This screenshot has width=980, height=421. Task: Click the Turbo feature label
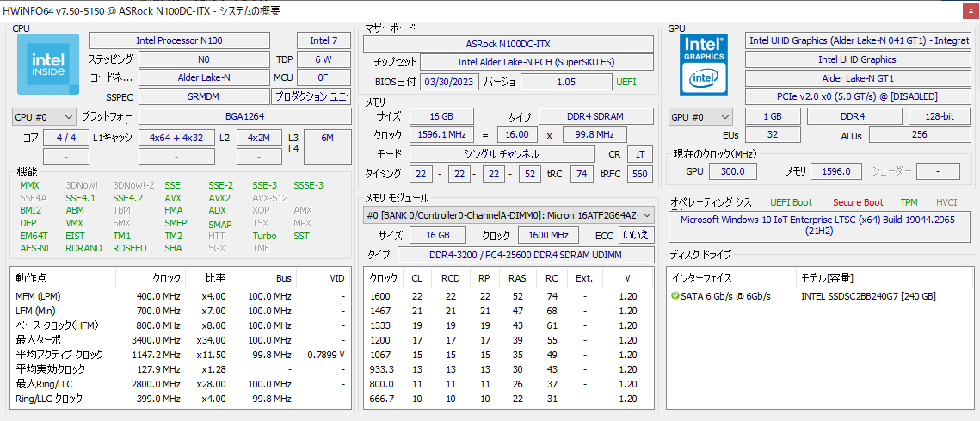click(x=264, y=236)
